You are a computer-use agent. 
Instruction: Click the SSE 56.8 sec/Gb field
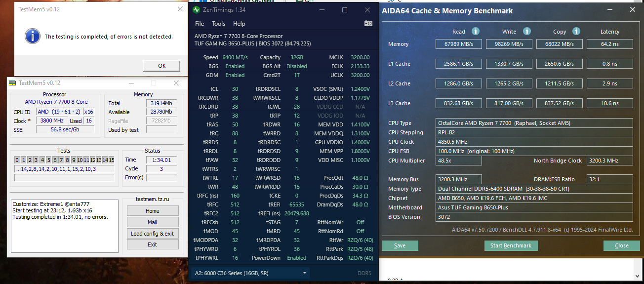65,129
